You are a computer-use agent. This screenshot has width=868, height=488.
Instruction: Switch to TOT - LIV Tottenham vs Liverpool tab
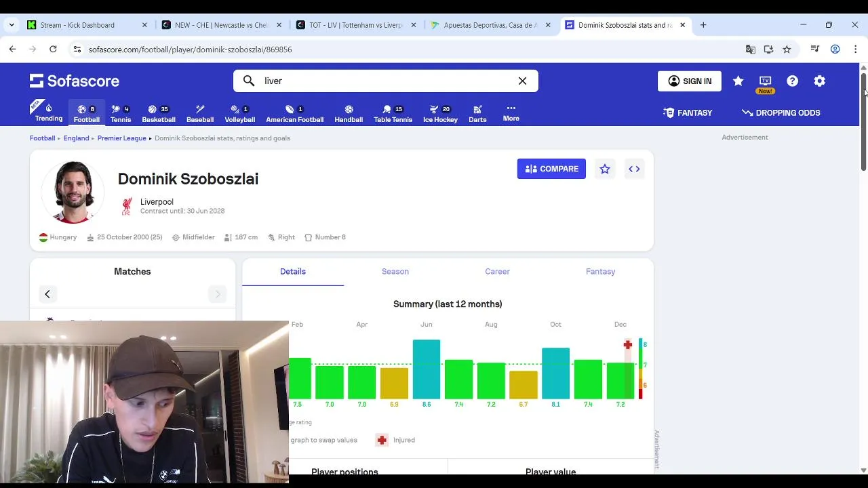pyautogui.click(x=355, y=25)
